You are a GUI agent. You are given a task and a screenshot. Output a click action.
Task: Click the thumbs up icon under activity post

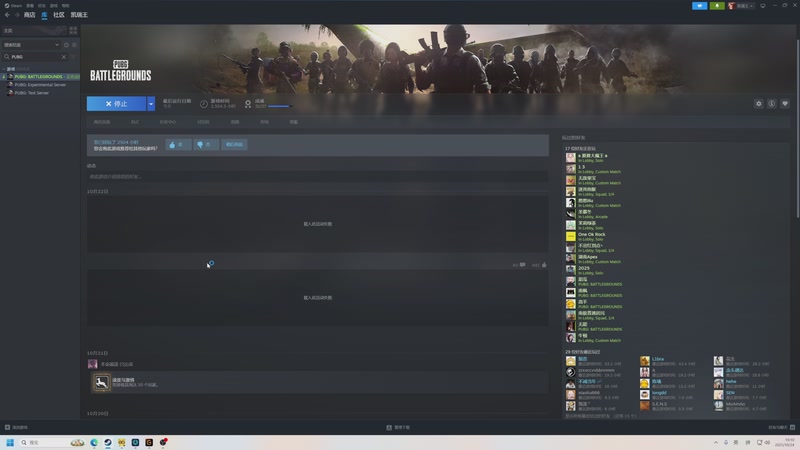coord(544,265)
